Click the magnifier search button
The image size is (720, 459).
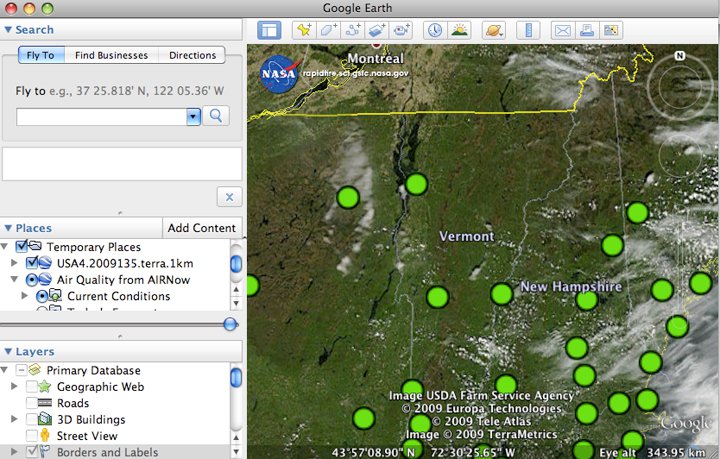216,116
